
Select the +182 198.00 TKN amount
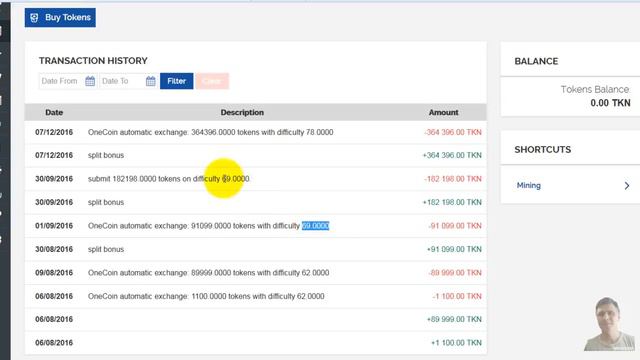[452, 202]
